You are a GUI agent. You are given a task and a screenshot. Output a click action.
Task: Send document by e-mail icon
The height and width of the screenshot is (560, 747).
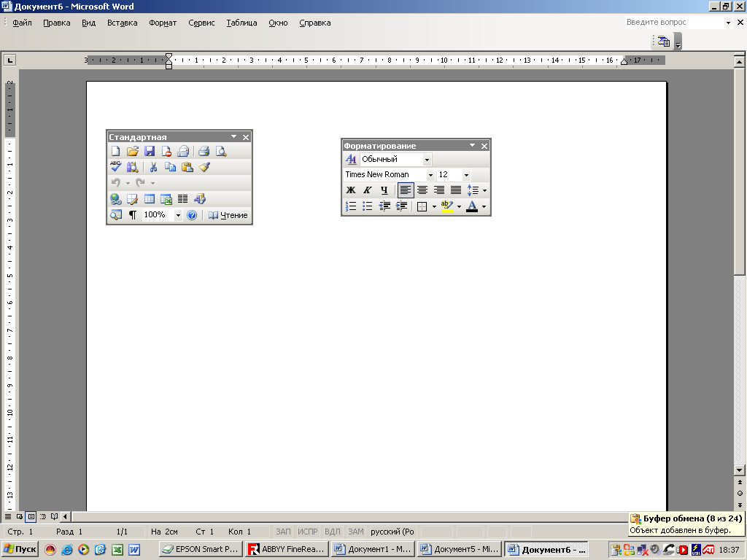coord(183,152)
